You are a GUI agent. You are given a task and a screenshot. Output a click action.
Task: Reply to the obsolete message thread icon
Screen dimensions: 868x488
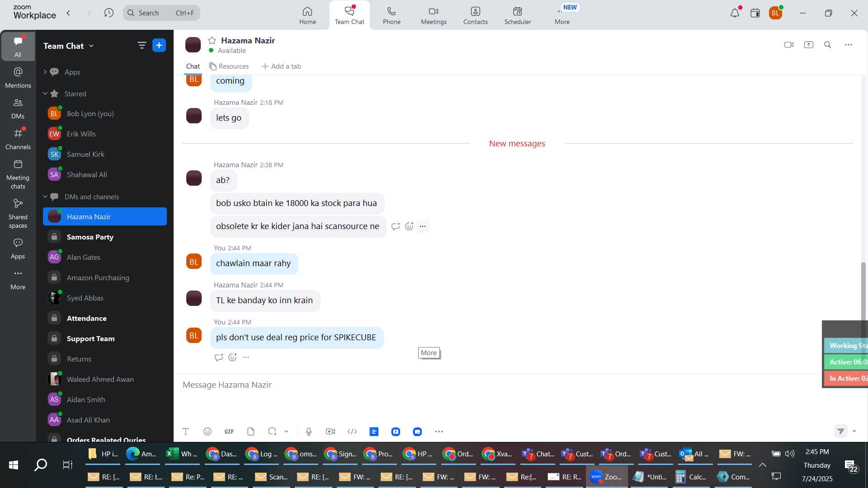(396, 226)
